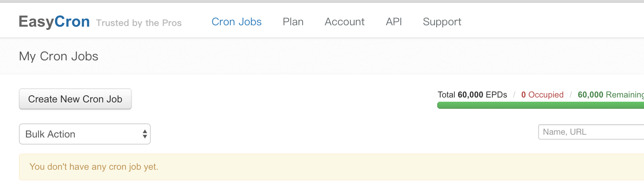
Task: Open the Bulk Action dropdown
Action: (84, 134)
